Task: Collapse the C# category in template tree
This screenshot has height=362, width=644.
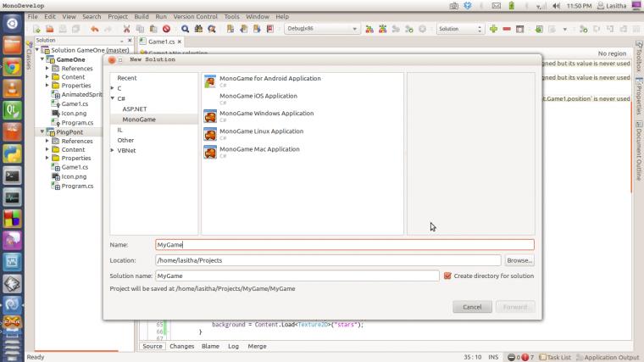Action: (x=112, y=98)
